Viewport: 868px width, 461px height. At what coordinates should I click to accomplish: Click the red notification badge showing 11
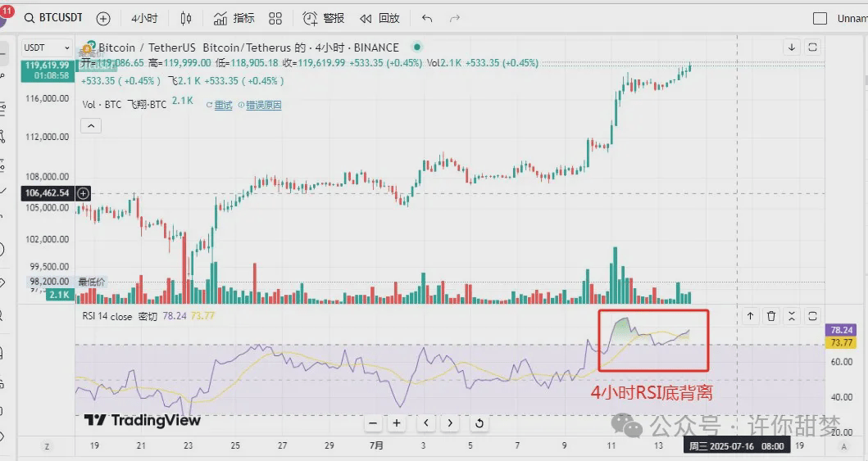(x=7, y=11)
